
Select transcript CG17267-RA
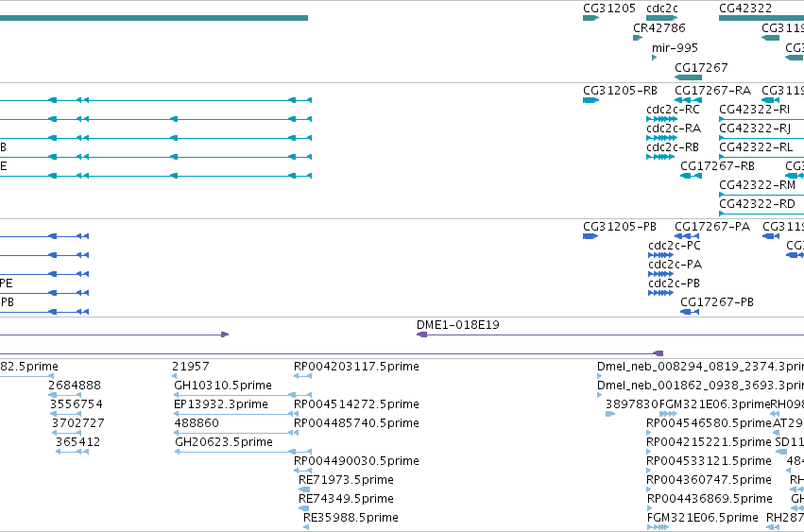click(712, 91)
